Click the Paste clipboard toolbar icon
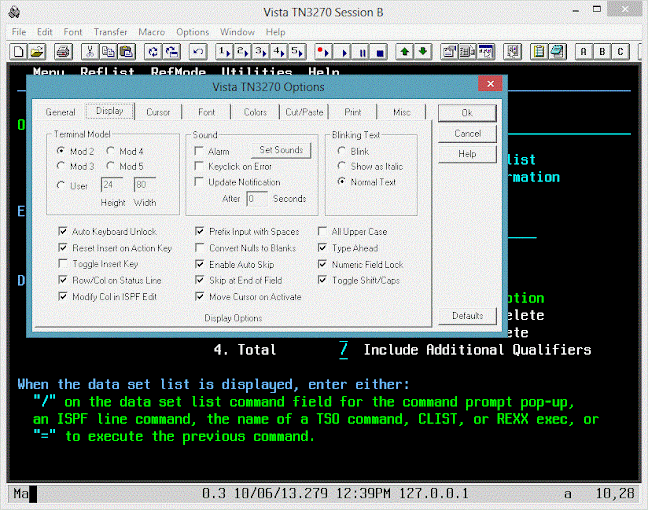Image resolution: width=648 pixels, height=510 pixels. (127, 52)
